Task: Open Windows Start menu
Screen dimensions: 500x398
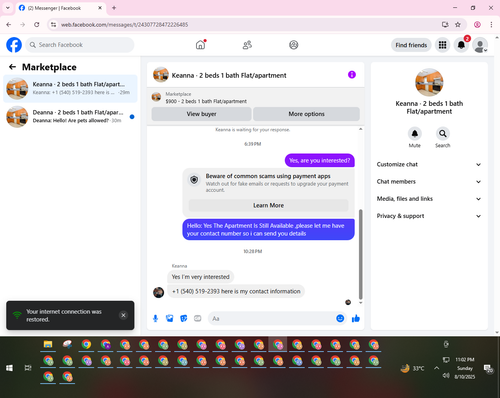Action: pyautogui.click(x=9, y=368)
